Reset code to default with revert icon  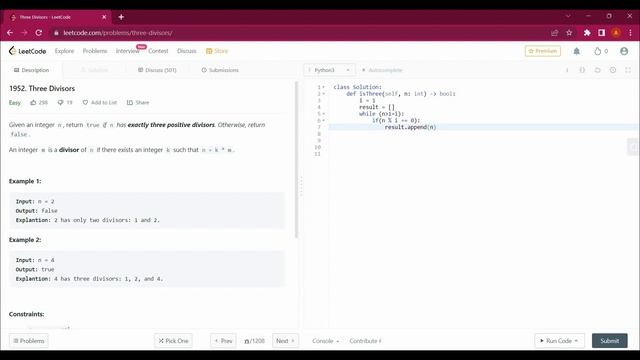point(598,70)
